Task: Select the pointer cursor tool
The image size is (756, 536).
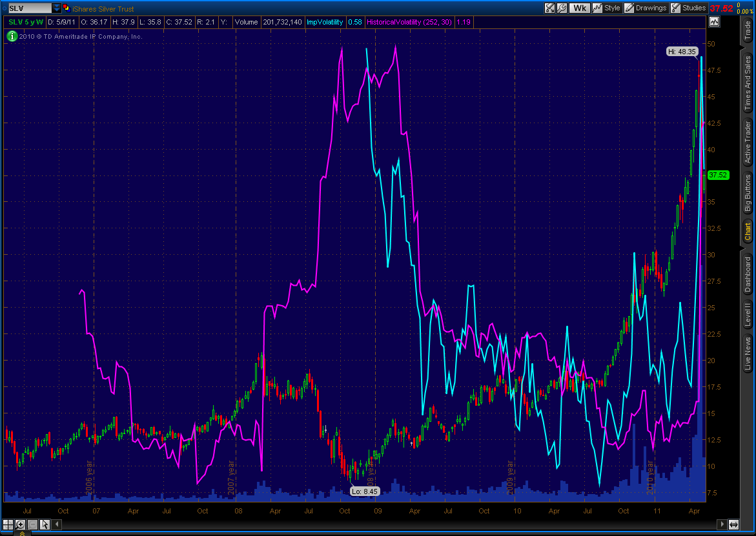Action: point(45,524)
